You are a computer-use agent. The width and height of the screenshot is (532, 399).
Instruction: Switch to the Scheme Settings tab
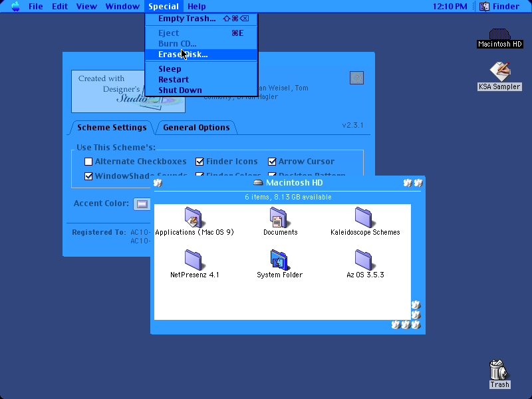click(112, 128)
